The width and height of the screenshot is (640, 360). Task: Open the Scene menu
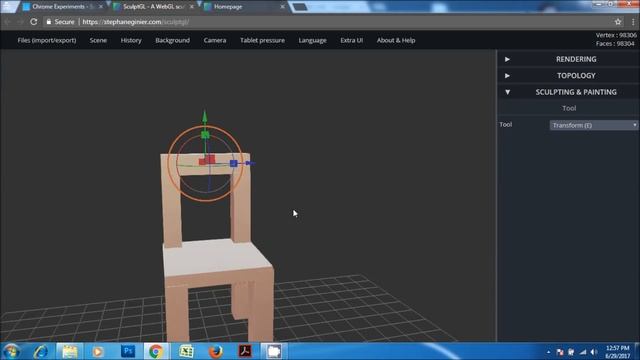[x=98, y=40]
